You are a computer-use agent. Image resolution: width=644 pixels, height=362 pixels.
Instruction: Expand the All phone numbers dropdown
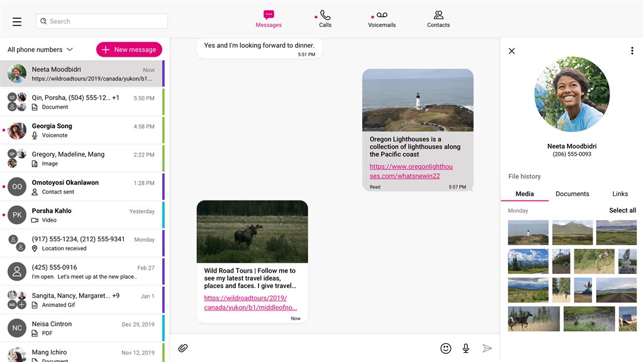[40, 50]
